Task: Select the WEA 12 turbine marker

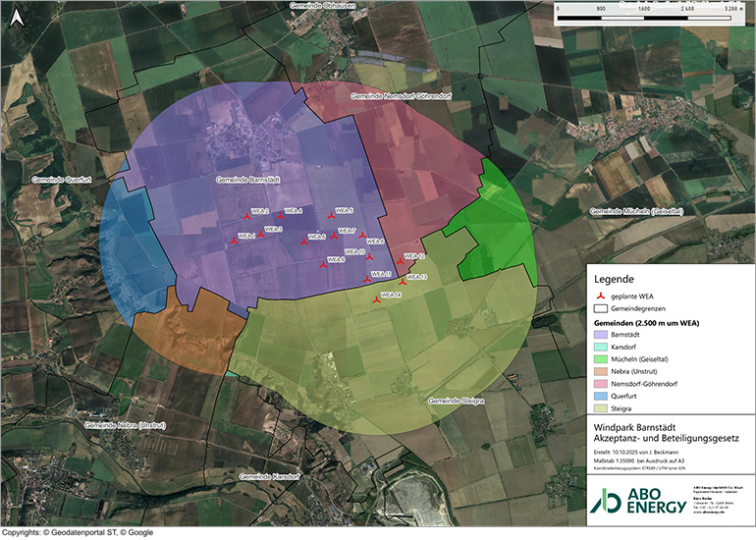Action: (398, 259)
